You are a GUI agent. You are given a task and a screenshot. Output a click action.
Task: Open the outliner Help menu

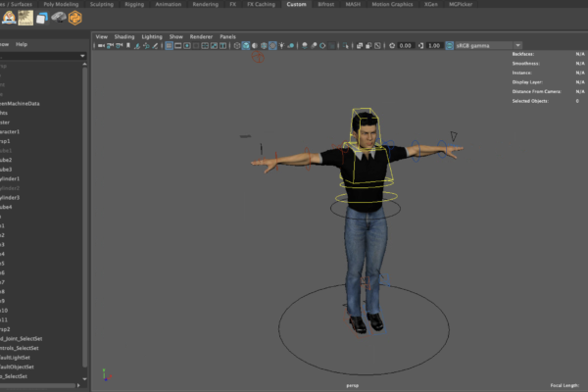point(22,44)
